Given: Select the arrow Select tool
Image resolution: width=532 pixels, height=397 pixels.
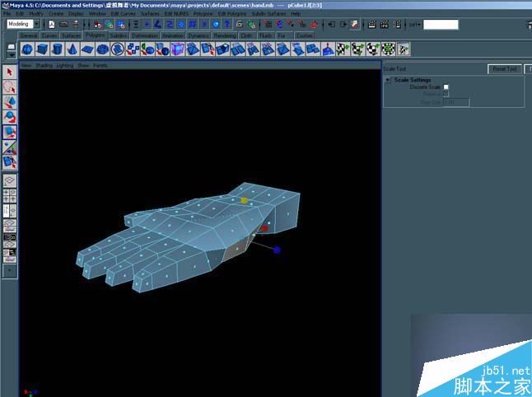Looking at the screenshot, I should tap(10, 72).
